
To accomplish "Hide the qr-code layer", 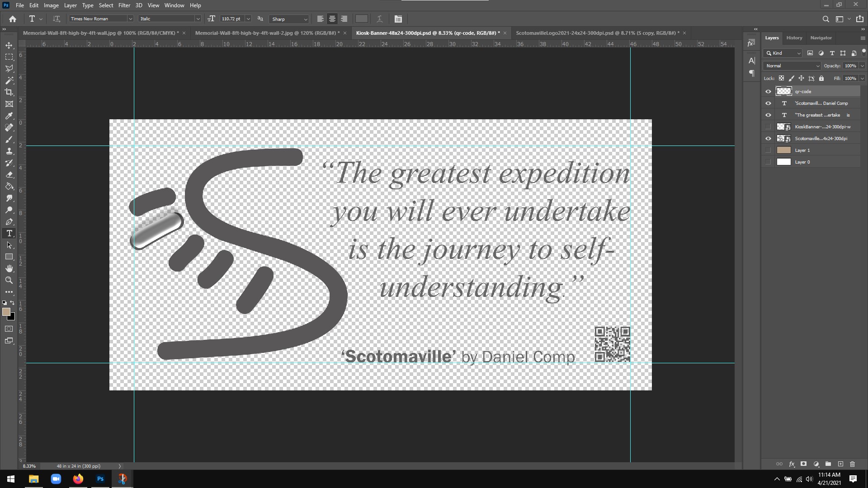I will pos(768,91).
